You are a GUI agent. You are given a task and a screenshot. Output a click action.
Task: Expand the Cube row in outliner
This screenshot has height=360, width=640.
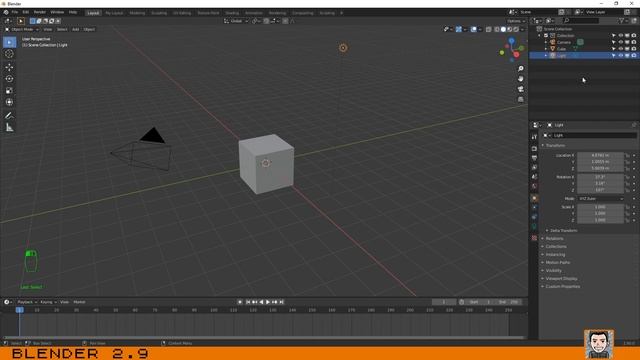pos(546,49)
